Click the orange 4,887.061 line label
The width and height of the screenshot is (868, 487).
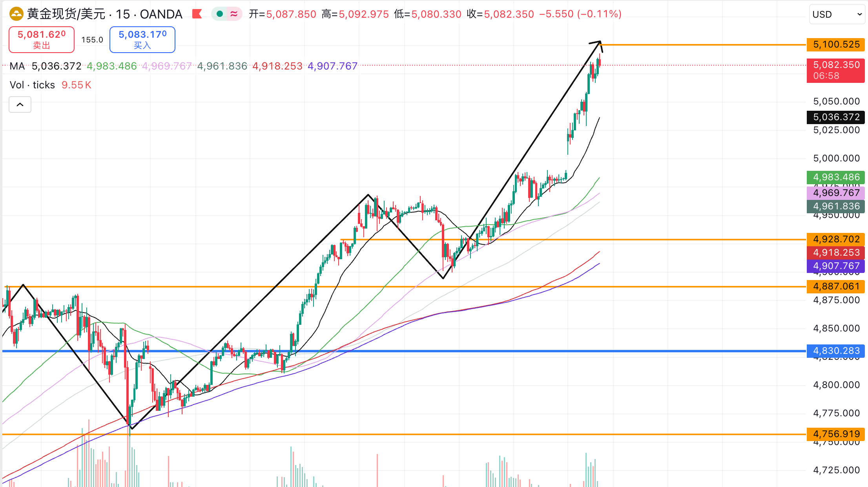coord(835,286)
